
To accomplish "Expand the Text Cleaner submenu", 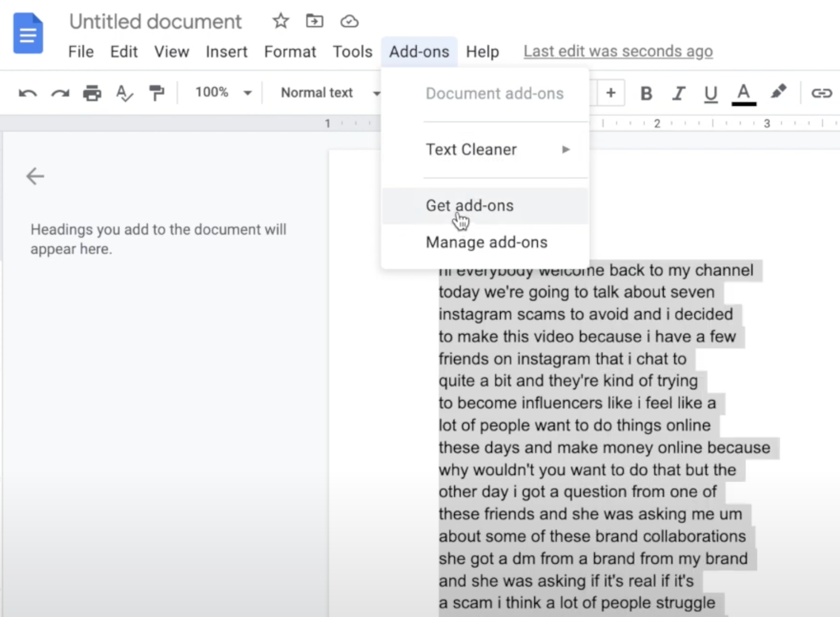I will 485,149.
